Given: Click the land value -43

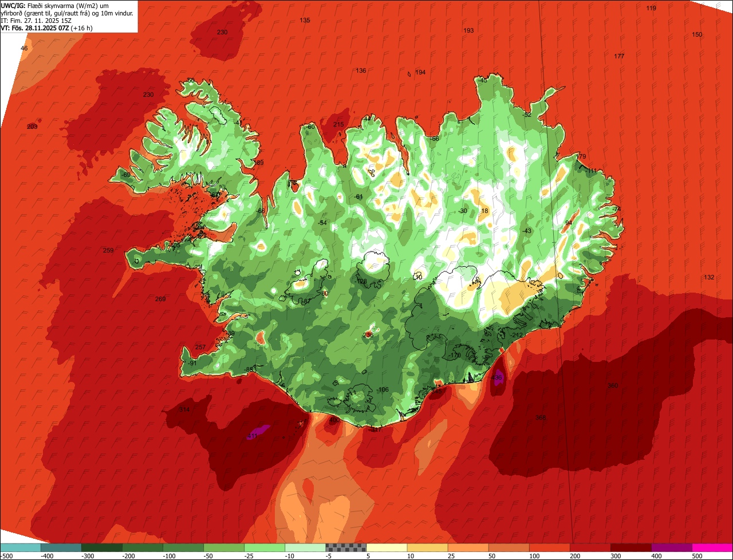Looking at the screenshot, I should [527, 231].
